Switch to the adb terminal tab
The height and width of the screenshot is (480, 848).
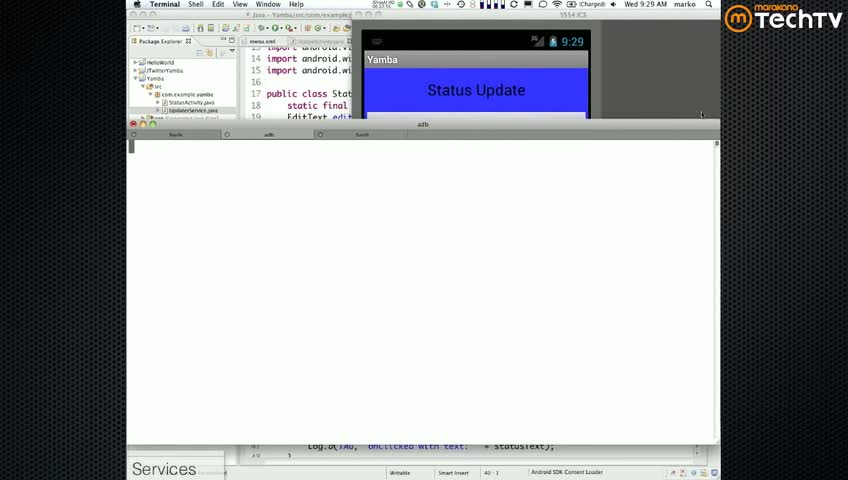tap(268, 134)
